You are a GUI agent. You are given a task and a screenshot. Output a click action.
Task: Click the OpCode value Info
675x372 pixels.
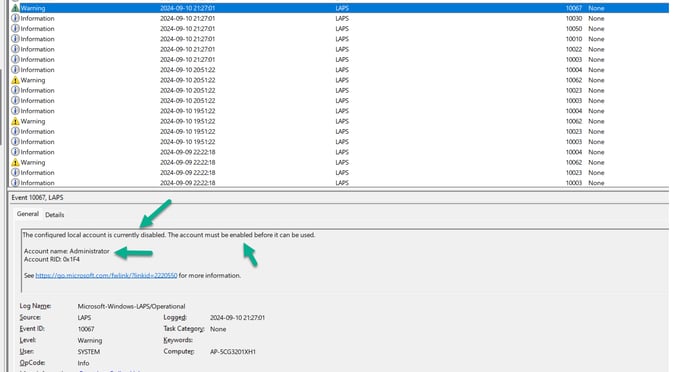pyautogui.click(x=84, y=363)
